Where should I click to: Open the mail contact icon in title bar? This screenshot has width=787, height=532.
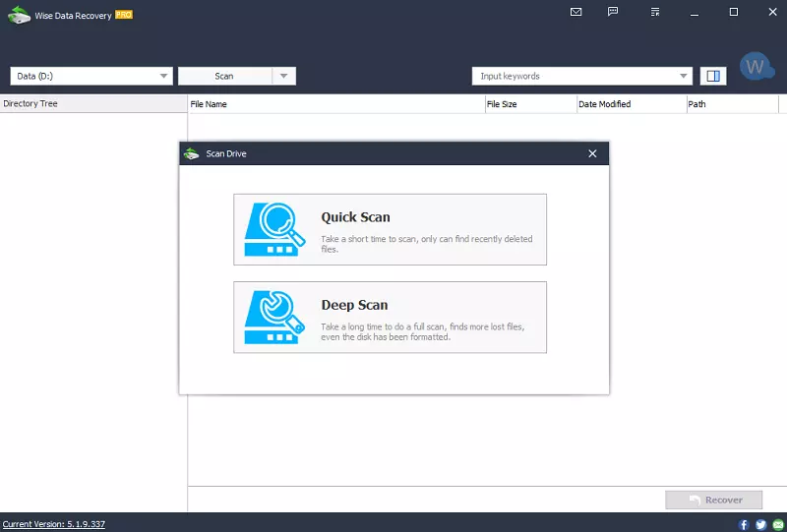(576, 13)
